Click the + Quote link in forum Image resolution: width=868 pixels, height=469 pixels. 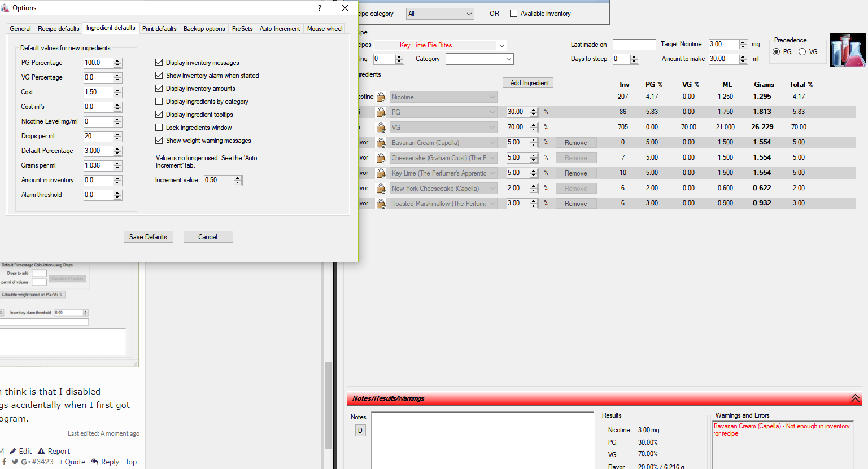tap(72, 462)
